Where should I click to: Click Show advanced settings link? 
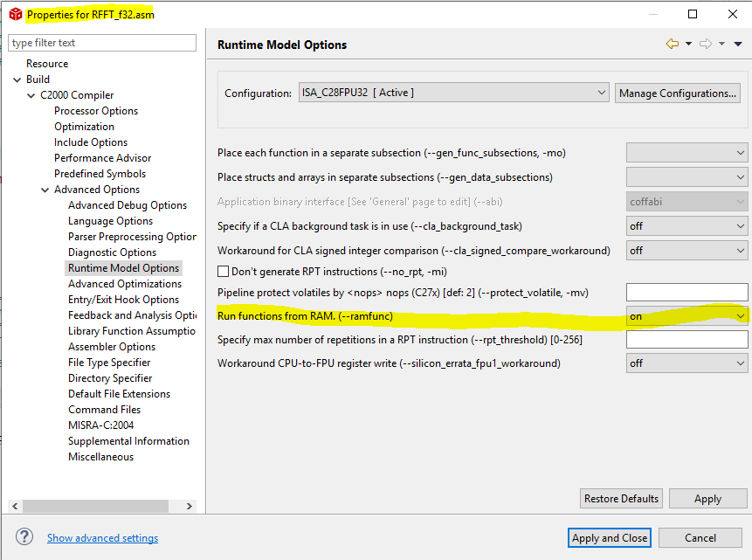coord(102,538)
